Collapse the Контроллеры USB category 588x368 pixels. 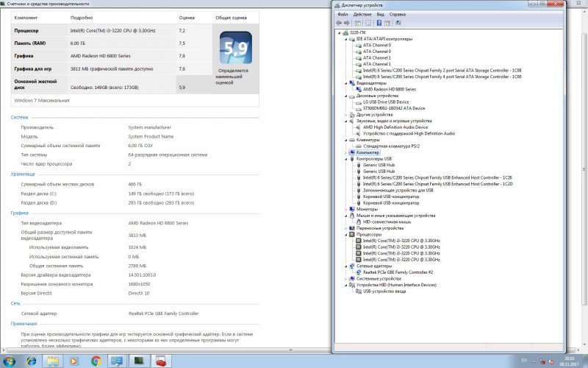346,158
